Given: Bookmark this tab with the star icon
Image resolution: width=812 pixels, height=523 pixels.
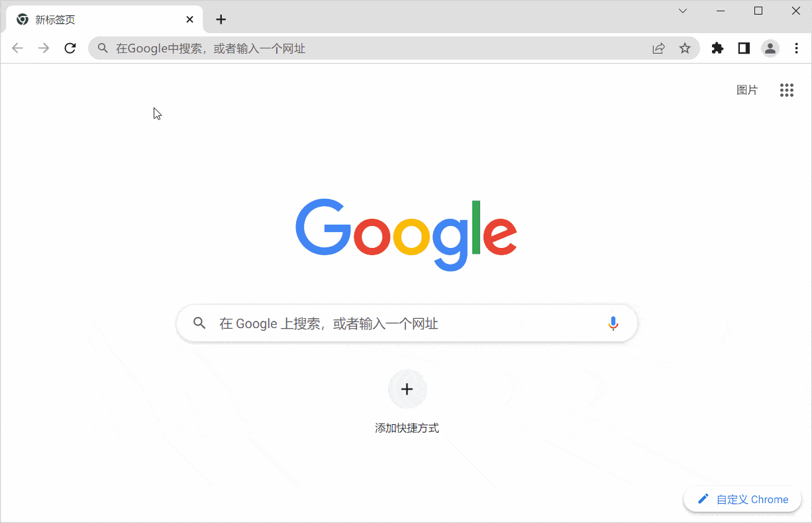Looking at the screenshot, I should (685, 48).
